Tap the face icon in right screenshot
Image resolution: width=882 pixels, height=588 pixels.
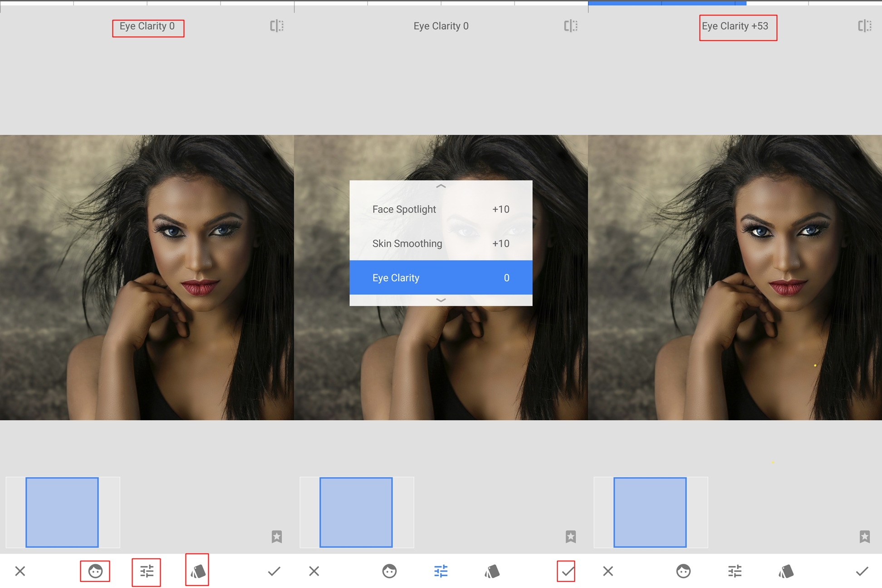683,571
